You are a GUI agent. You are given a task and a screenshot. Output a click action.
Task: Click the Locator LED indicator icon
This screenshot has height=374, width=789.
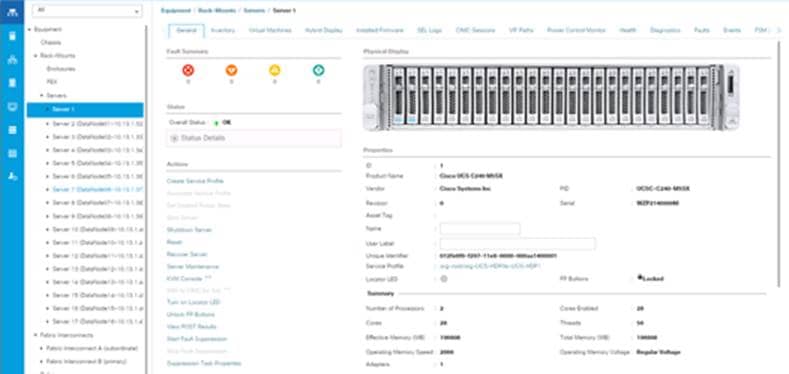444,279
